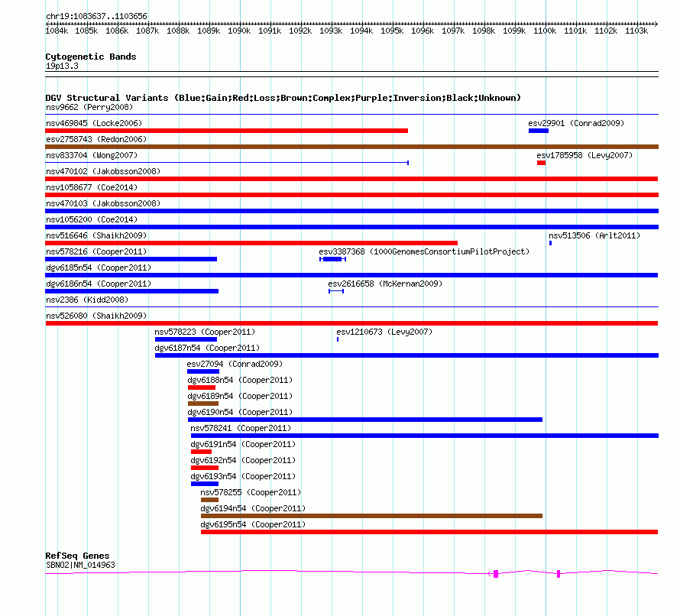Select the dgv6194n54 (Cooper2011) brown bar
Image resolution: width=680 pixels, height=616 pixels.
tap(371, 516)
